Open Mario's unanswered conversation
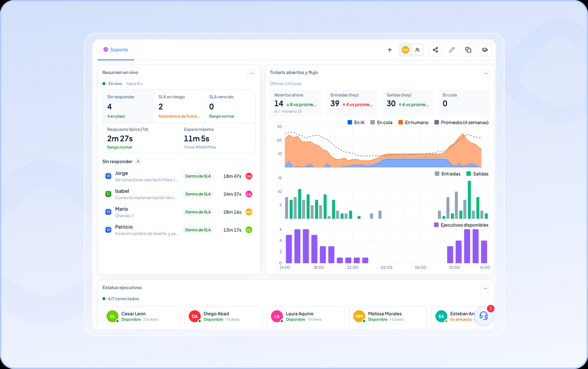Screen dimensions: 588x369 (179, 212)
